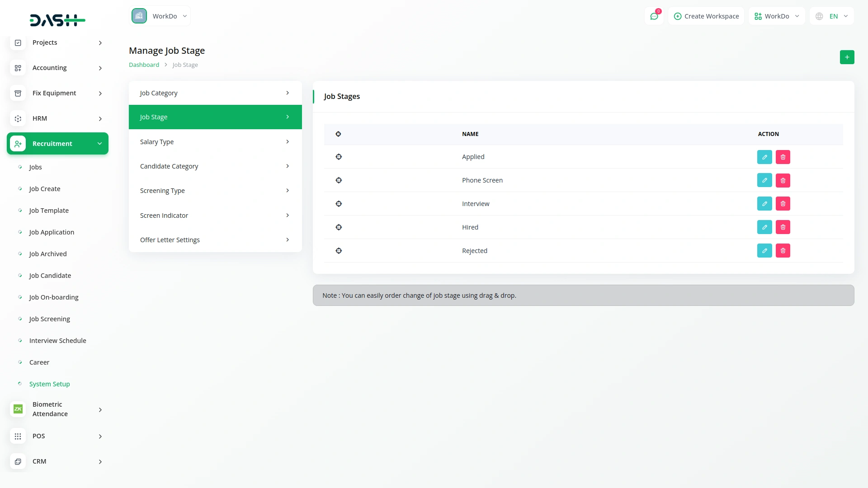Edit the Interview stage
The width and height of the screenshot is (868, 488).
click(764, 204)
